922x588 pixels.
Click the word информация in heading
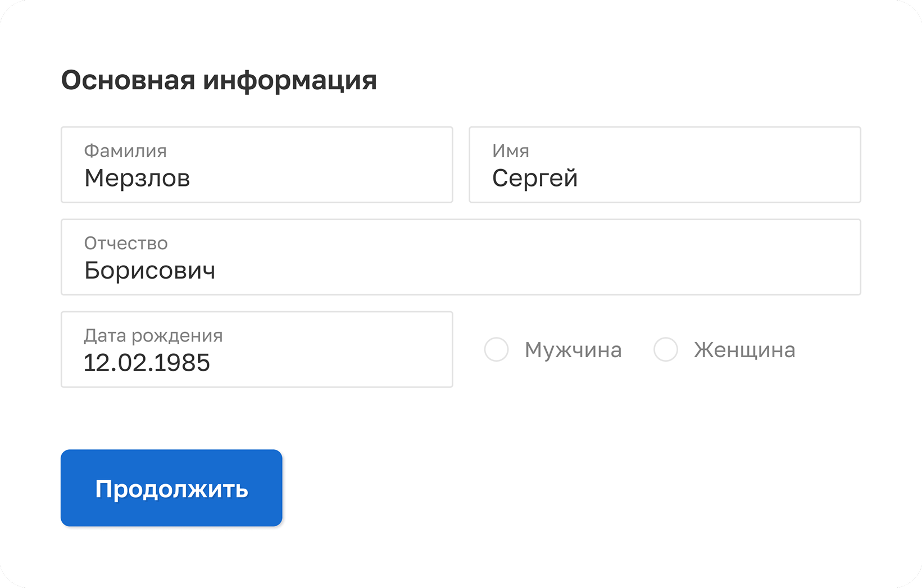pos(290,80)
